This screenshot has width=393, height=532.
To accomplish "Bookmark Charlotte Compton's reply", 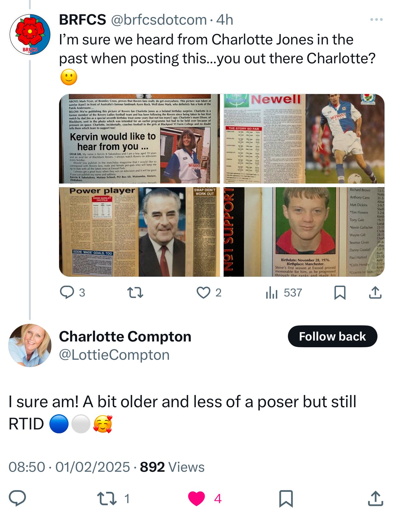I will pyautogui.click(x=286, y=499).
